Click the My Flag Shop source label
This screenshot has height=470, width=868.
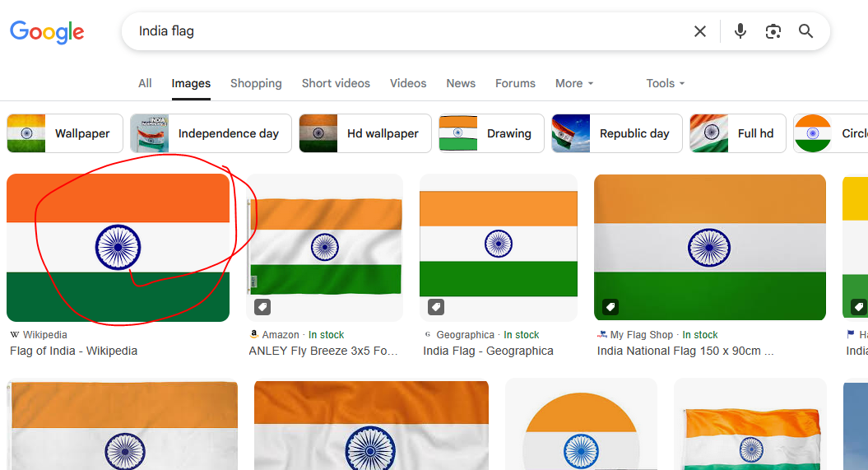pyautogui.click(x=642, y=334)
